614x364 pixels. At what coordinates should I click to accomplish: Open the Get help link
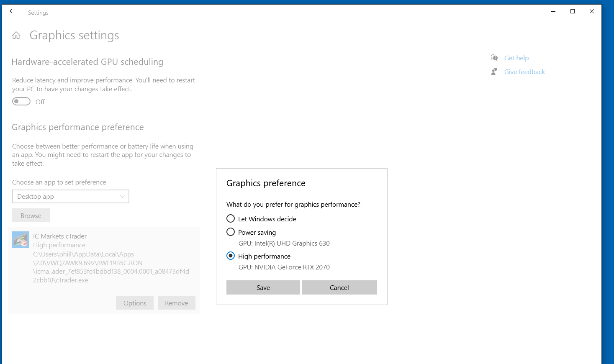click(516, 58)
